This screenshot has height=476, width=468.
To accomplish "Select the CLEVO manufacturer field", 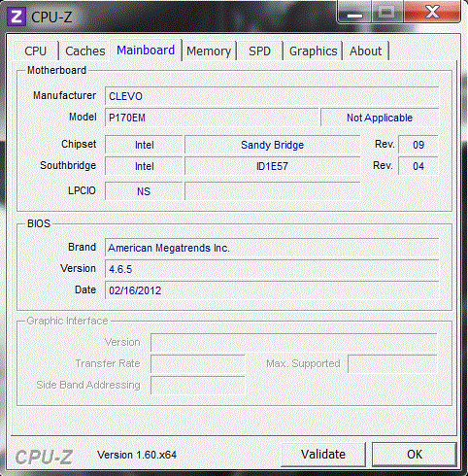I will click(272, 96).
